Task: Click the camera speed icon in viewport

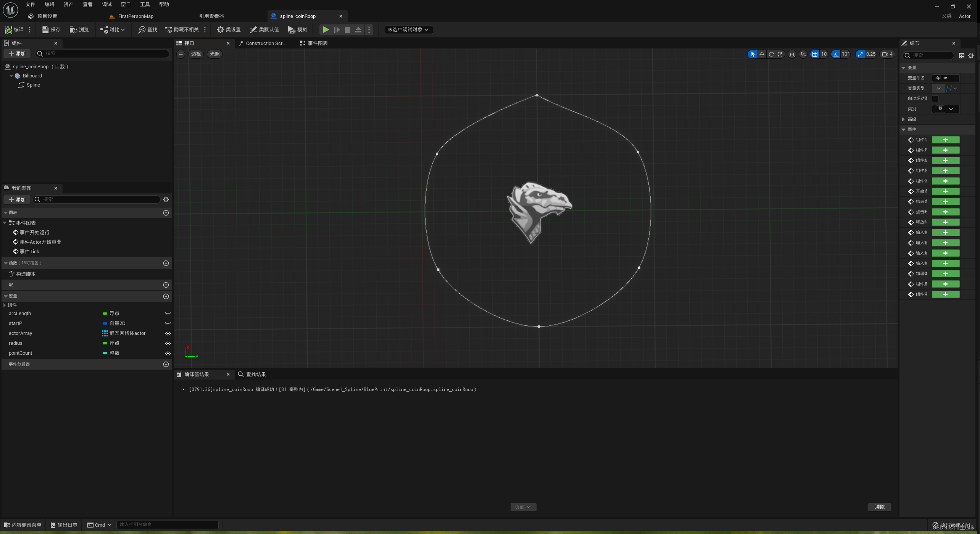Action: [x=885, y=54]
